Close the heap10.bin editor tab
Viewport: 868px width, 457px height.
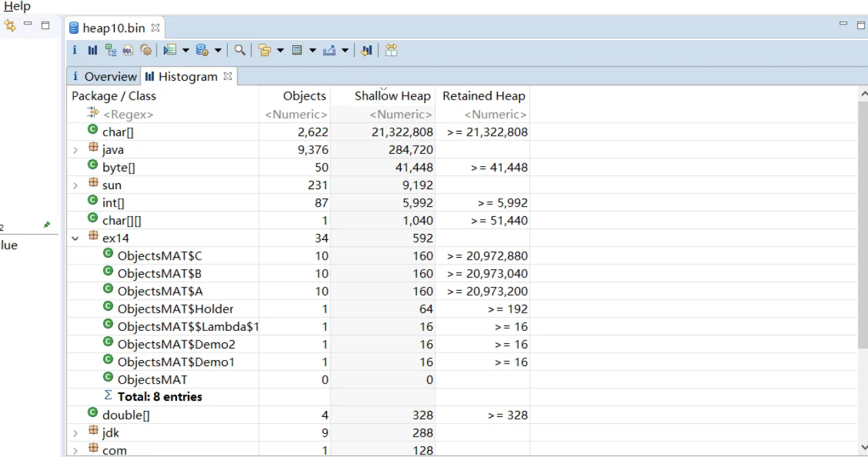tap(155, 28)
